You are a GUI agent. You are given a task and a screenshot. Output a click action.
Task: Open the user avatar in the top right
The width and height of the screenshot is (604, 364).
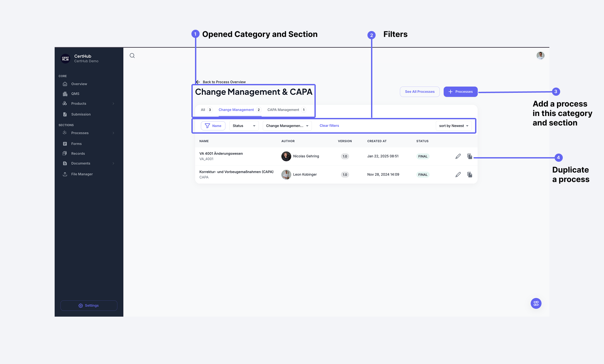(540, 55)
